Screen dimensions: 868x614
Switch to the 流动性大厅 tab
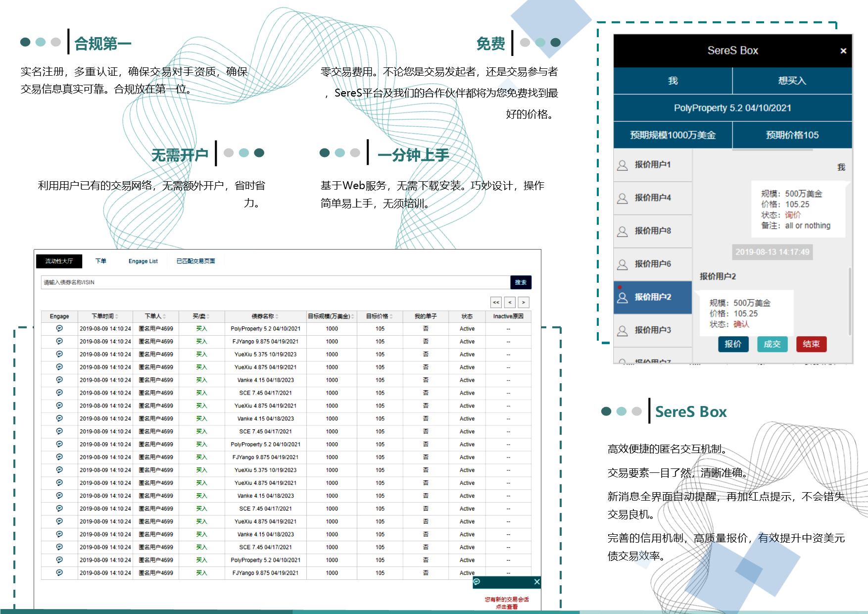coord(59,261)
